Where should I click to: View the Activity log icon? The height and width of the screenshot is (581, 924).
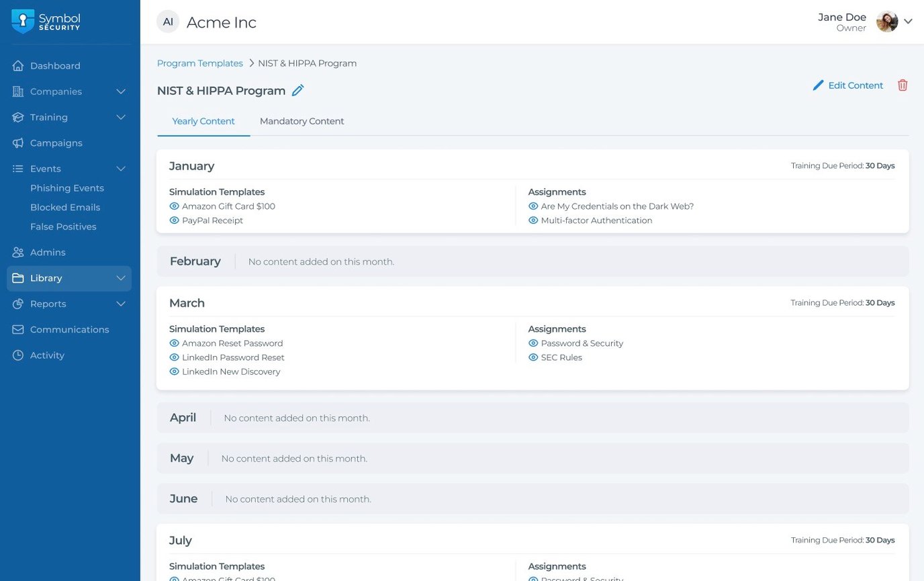click(x=18, y=355)
